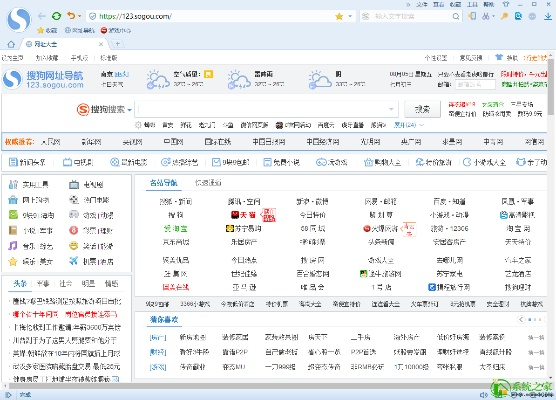Click the previous arrow in 猜你喜欢 carousel
556x400 pixels.
521,320
